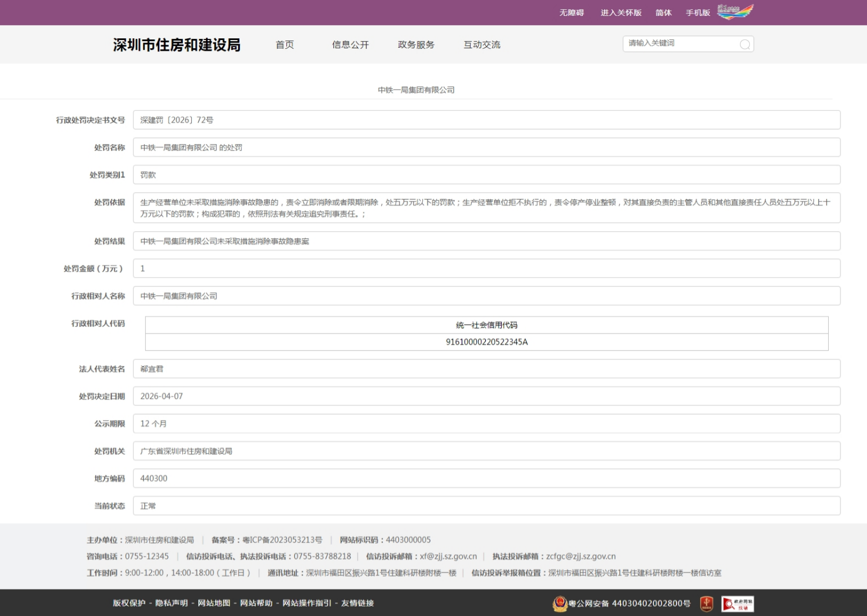867x616 pixels.
Task: Open 隐私声明 privacy statement
Action: [x=171, y=603]
